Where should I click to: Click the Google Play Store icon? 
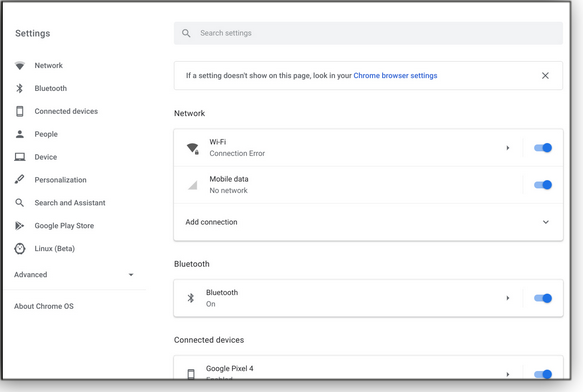tap(19, 226)
